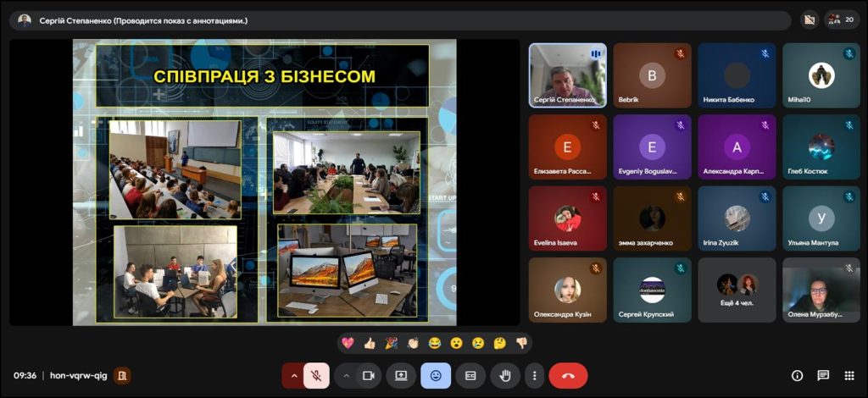The image size is (868, 398).
Task: Send the thinking face reaction
Action: pos(500,343)
